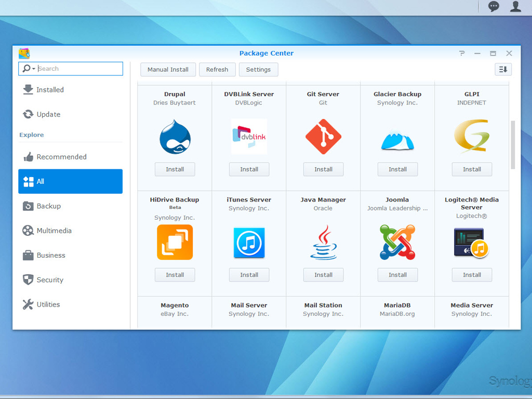Click the Beta tag under HiDrive Backup
Screen dimensions: 532x399
[x=175, y=207]
